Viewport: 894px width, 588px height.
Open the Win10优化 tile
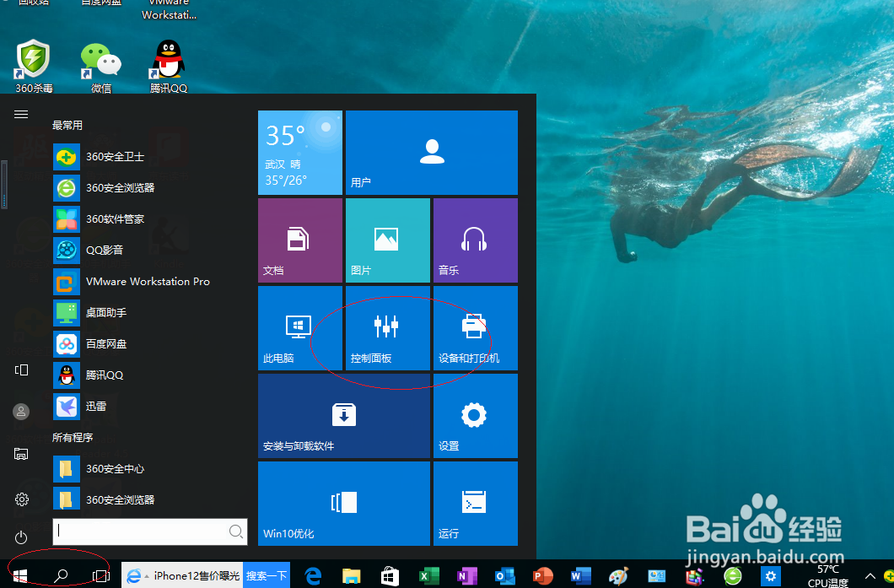point(344,504)
